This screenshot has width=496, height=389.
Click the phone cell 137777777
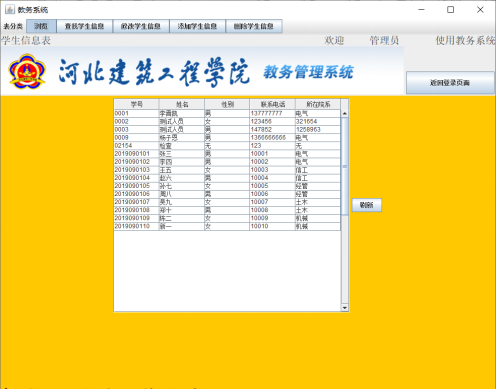point(272,113)
